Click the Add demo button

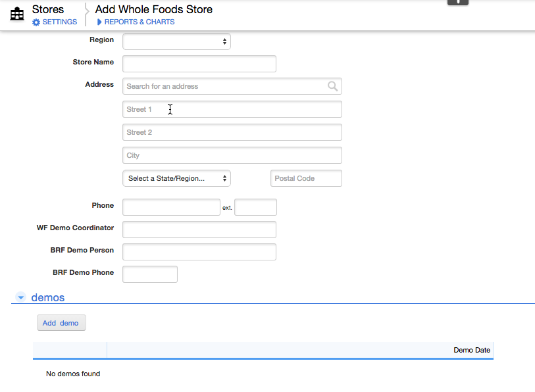coord(61,323)
